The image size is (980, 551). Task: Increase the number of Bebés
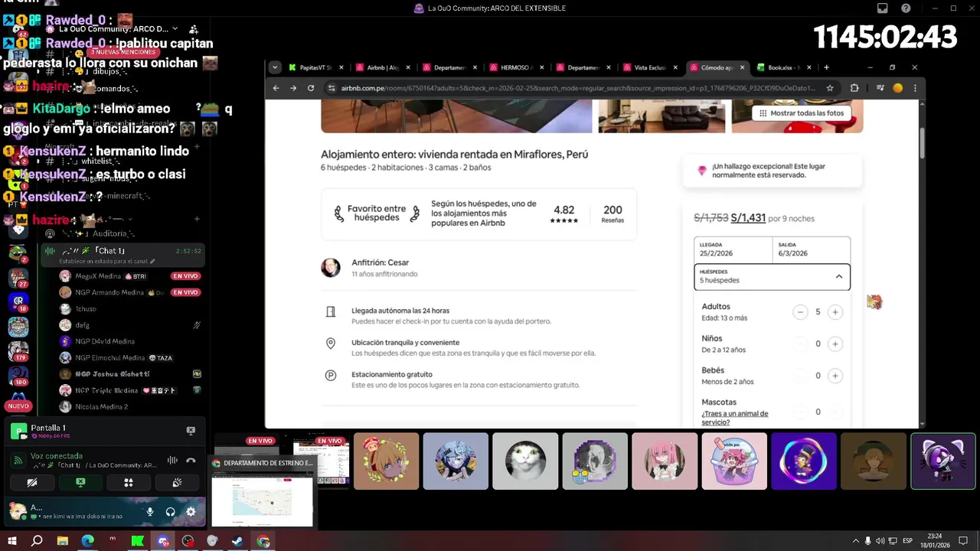point(835,376)
